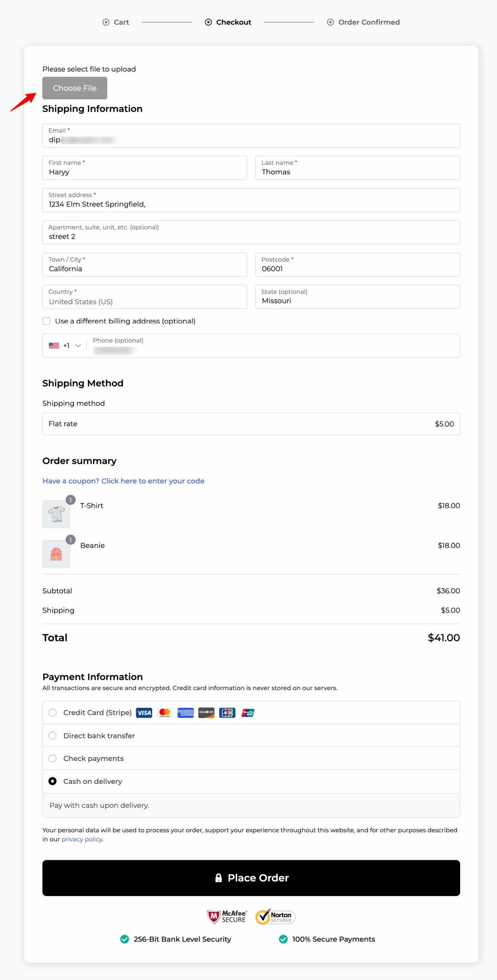Open the State selection field
Image resolution: width=497 pixels, height=980 pixels.
[357, 297]
